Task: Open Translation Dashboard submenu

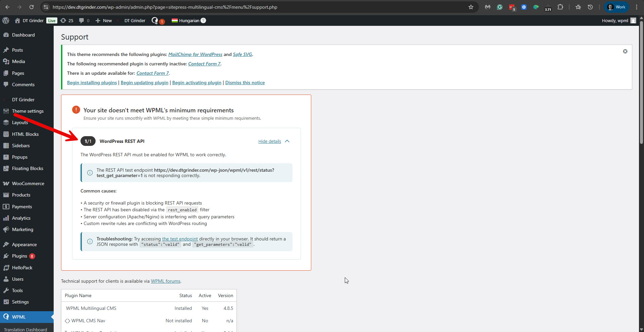Action: click(25, 329)
